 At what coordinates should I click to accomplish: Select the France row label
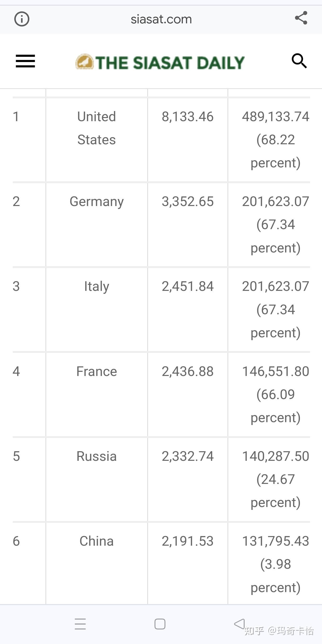97,371
